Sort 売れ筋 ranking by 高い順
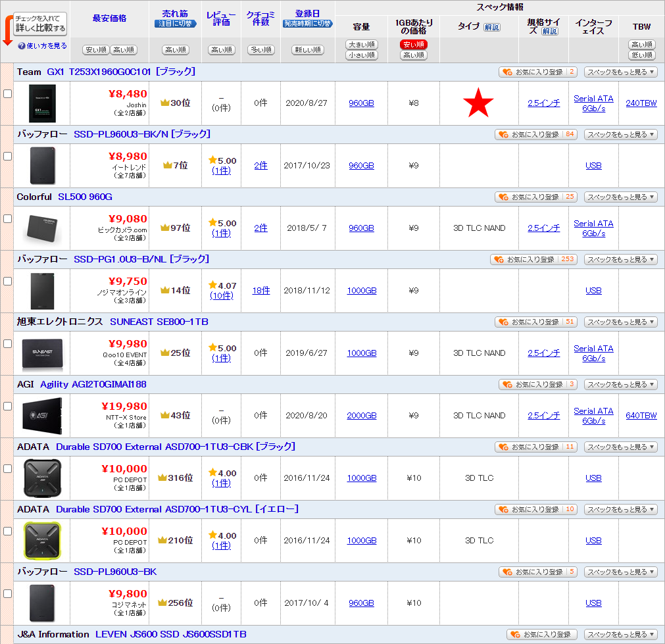Viewport: 665px width, 644px height. tap(176, 49)
